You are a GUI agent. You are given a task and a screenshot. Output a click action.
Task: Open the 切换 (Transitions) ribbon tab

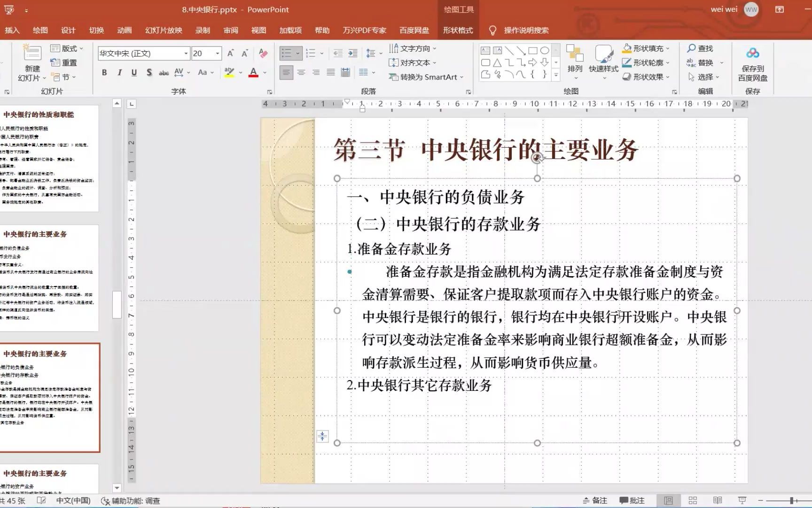(97, 30)
